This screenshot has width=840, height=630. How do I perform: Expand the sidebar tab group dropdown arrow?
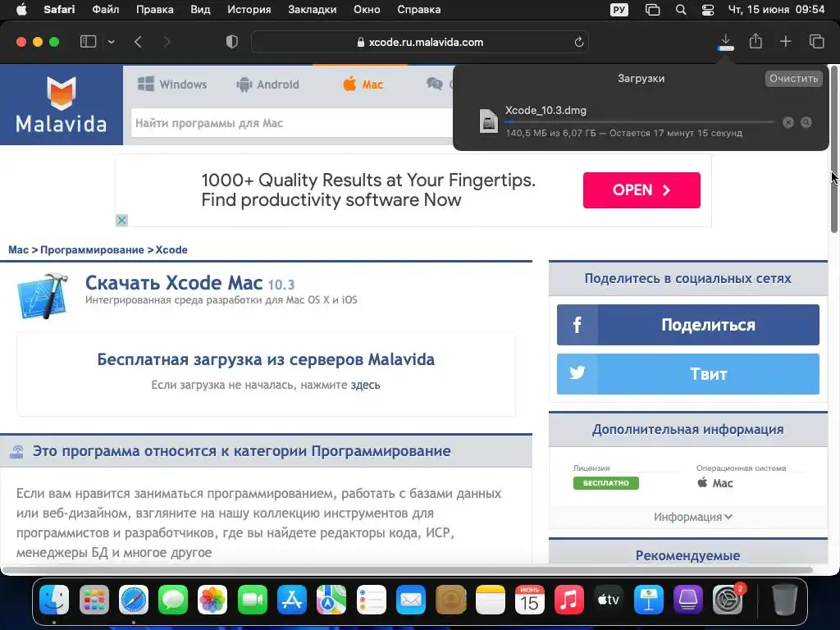[111, 42]
